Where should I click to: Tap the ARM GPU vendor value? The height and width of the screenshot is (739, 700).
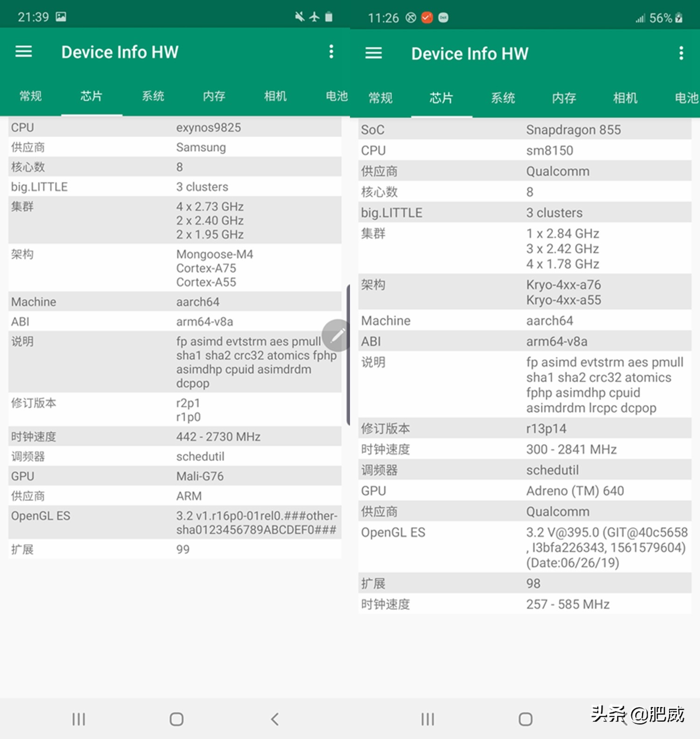[x=189, y=496]
